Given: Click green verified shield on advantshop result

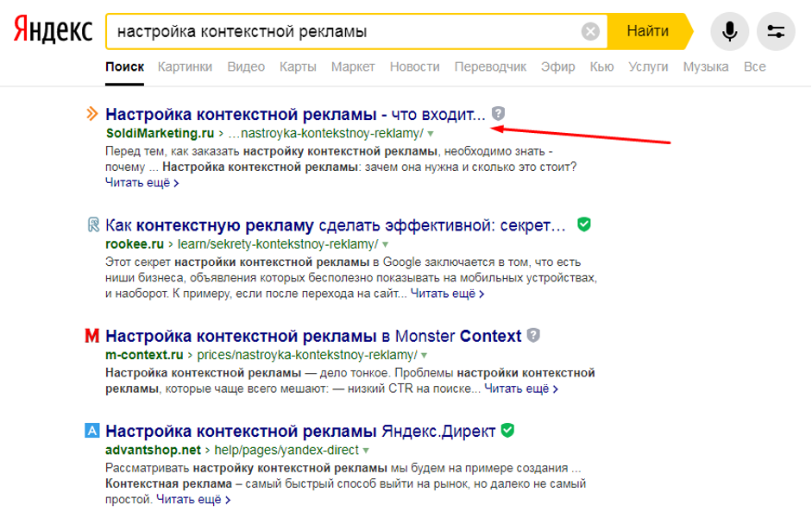Looking at the screenshot, I should tap(507, 431).
